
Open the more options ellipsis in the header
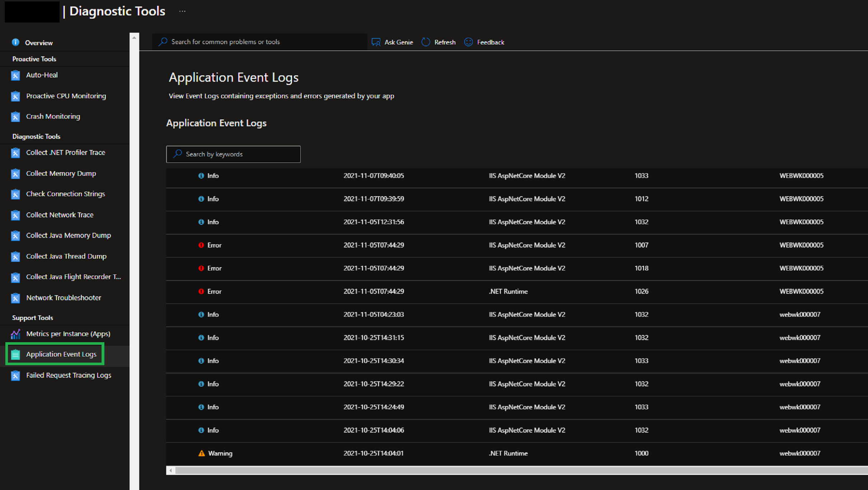[x=182, y=11]
